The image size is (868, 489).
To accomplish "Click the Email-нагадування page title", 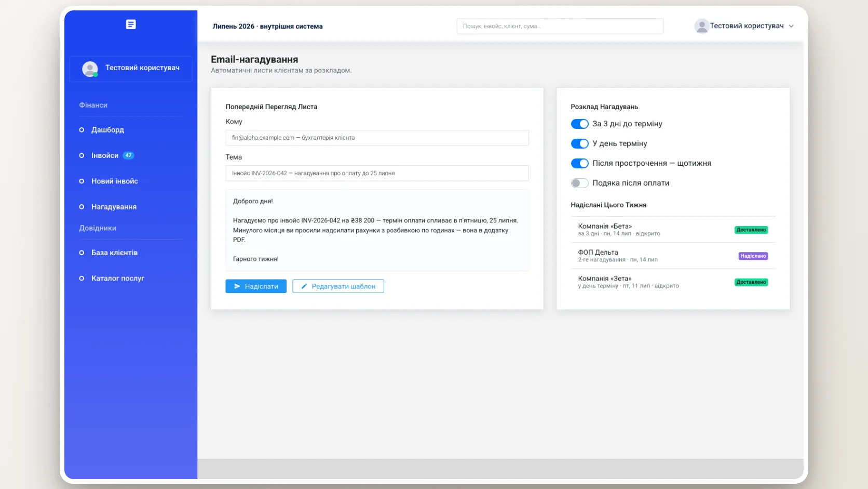I will [x=254, y=59].
